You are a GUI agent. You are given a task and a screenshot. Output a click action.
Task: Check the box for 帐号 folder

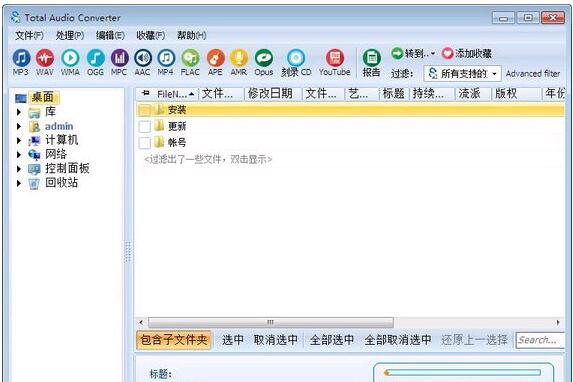(x=144, y=143)
